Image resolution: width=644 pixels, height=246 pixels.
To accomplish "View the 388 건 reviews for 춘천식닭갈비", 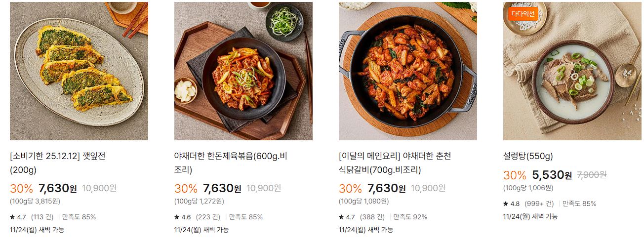I will pyautogui.click(x=372, y=217).
